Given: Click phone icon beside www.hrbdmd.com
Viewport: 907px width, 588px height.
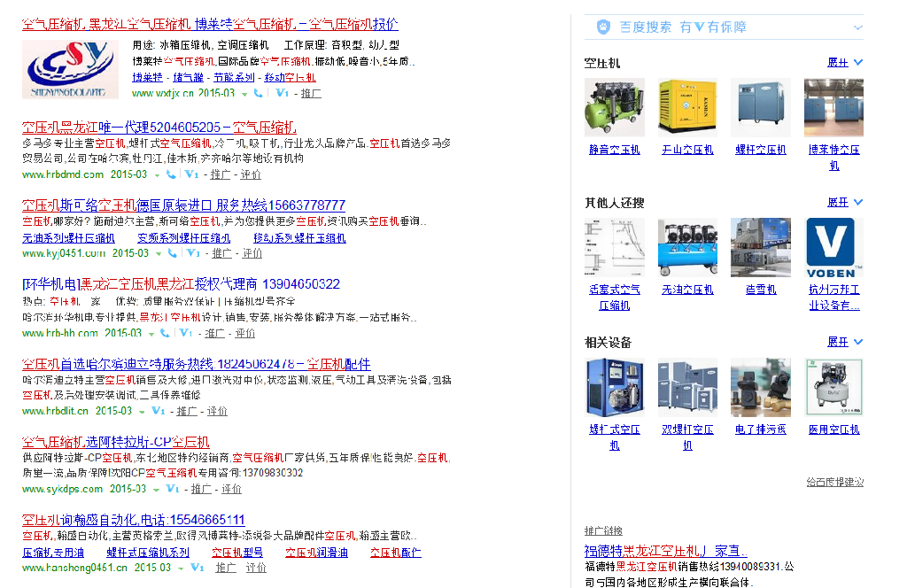Looking at the screenshot, I should pyautogui.click(x=171, y=174).
